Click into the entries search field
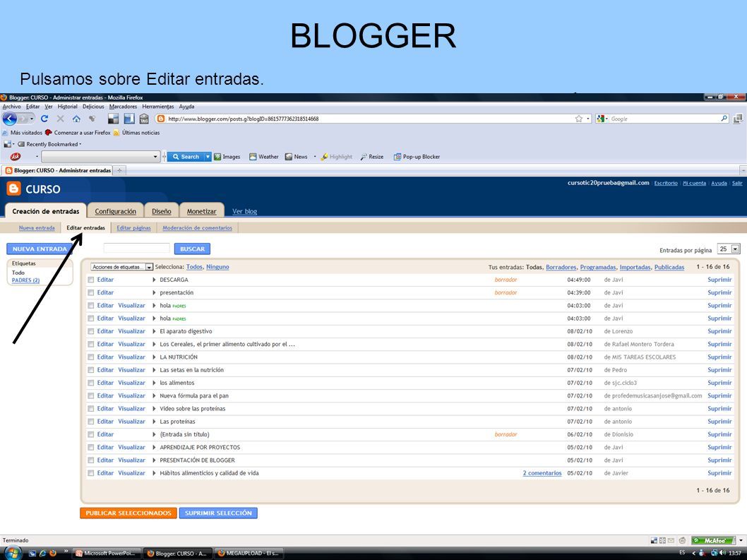 pos(137,249)
